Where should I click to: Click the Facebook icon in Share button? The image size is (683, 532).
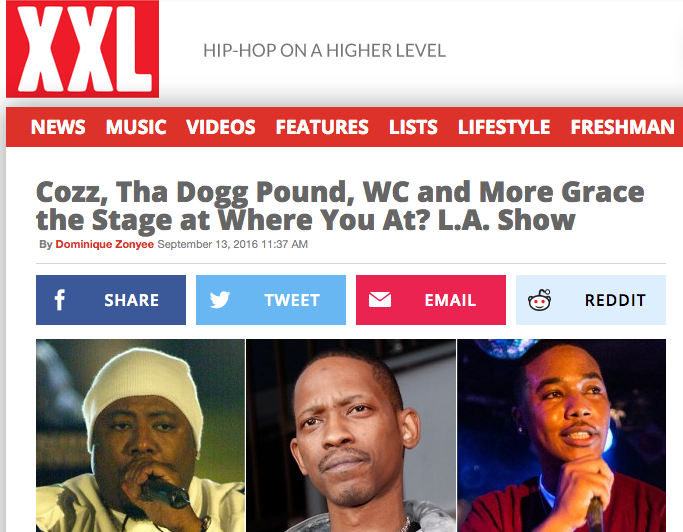click(x=60, y=300)
